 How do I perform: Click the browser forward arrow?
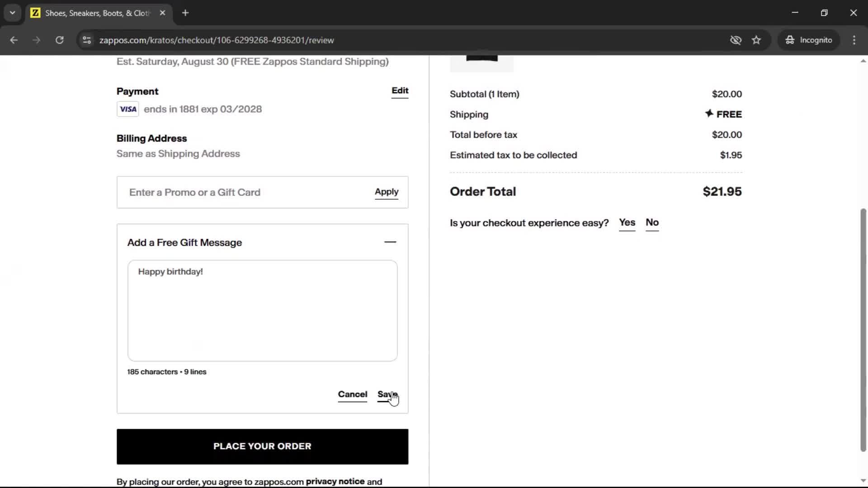pos(36,40)
